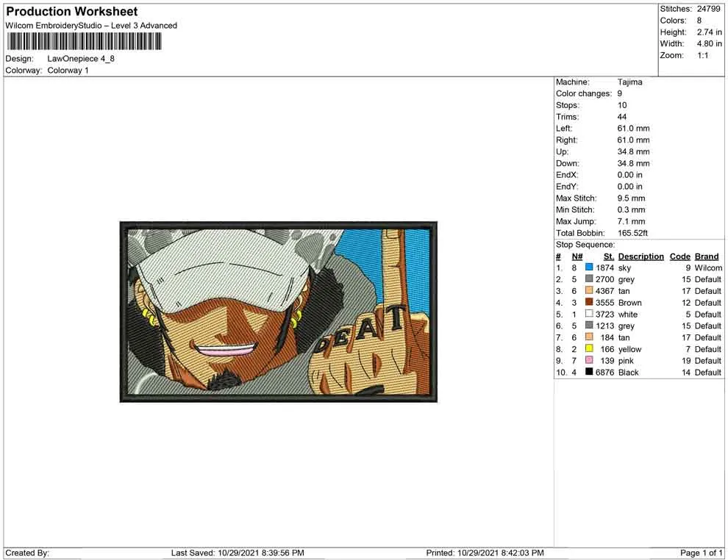Click the N# column header
Image resolution: width=728 pixels, height=560 pixels.
(577, 256)
